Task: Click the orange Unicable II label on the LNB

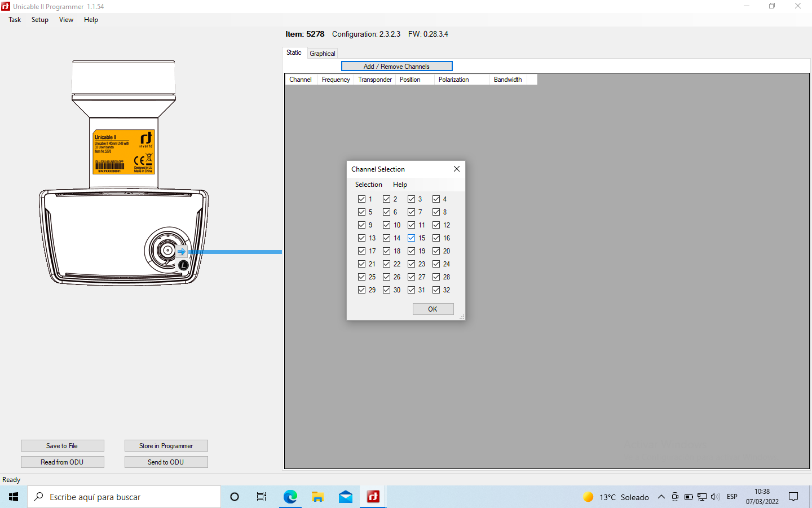Action: [123, 152]
